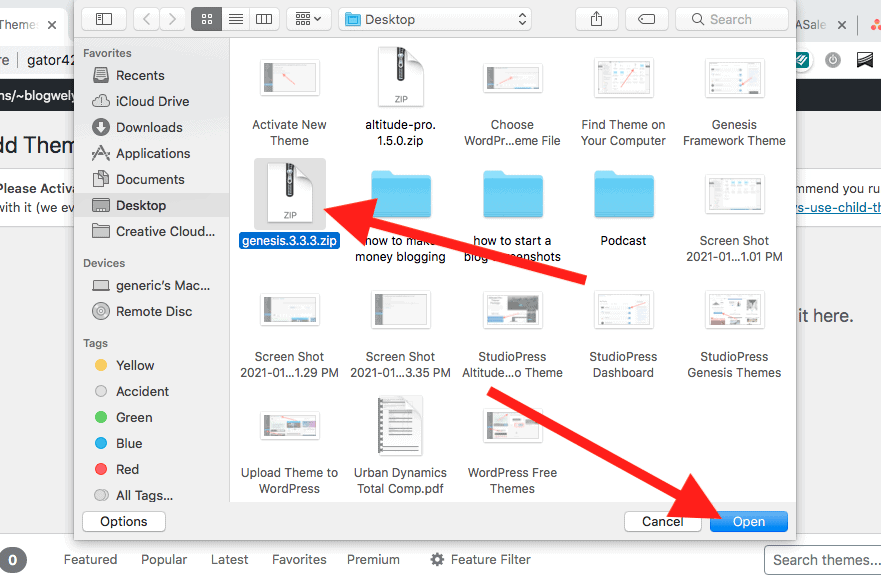Switch to list view mode

point(235,19)
